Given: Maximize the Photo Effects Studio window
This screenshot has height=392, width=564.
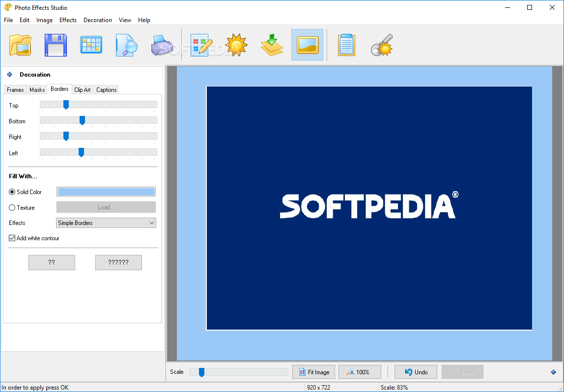Looking at the screenshot, I should (x=530, y=7).
